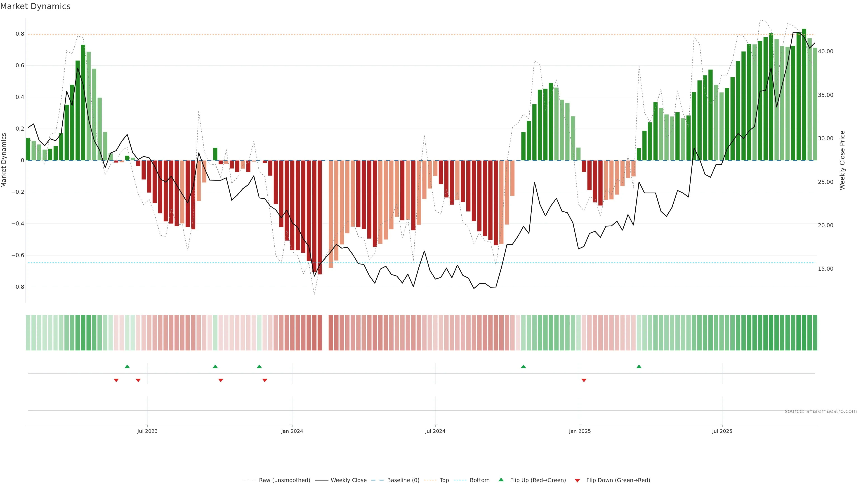The image size is (868, 488).
Task: Click the Weekly Close Price axis title
Action: tap(842, 160)
